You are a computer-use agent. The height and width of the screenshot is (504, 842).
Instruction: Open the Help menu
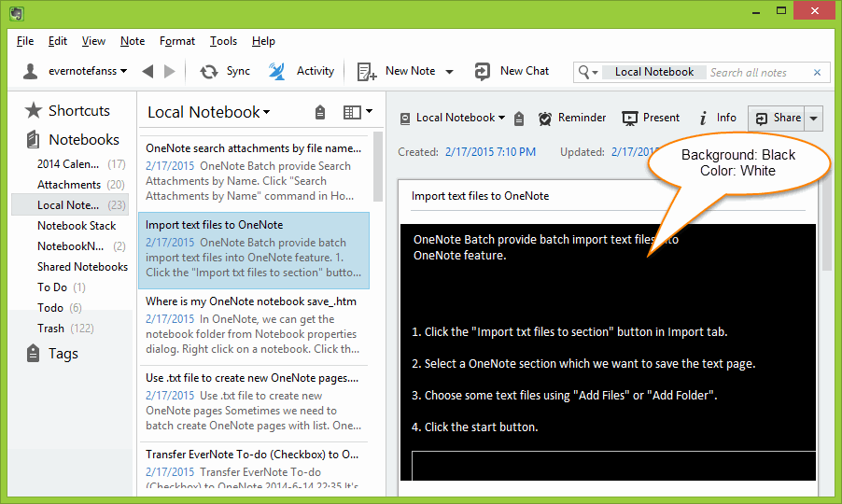[x=263, y=41]
